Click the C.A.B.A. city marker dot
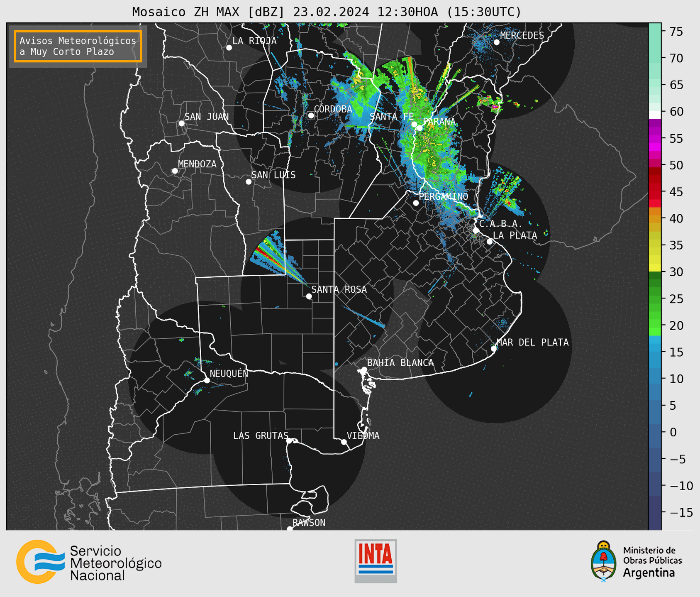Viewport: 700px width, 597px height. click(x=476, y=230)
